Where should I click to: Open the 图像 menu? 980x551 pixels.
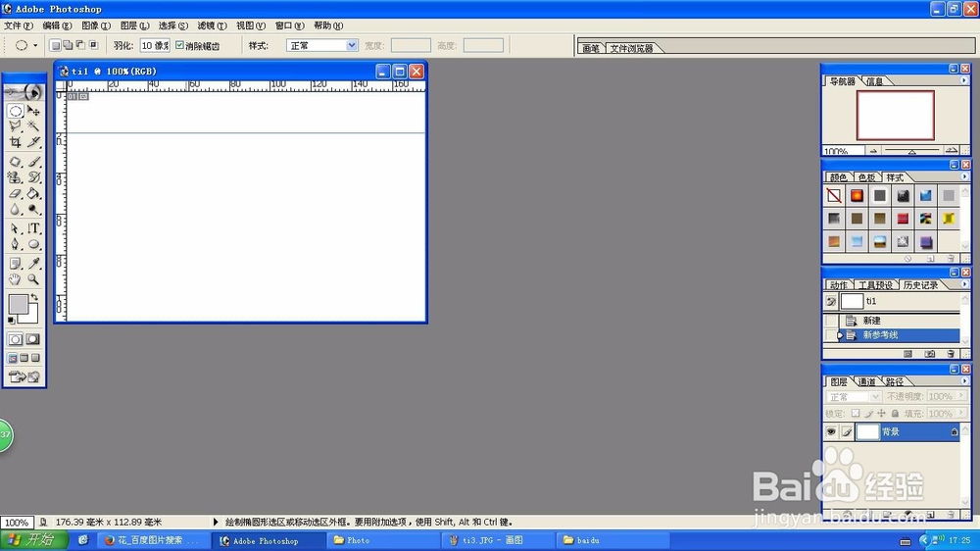tap(96, 25)
